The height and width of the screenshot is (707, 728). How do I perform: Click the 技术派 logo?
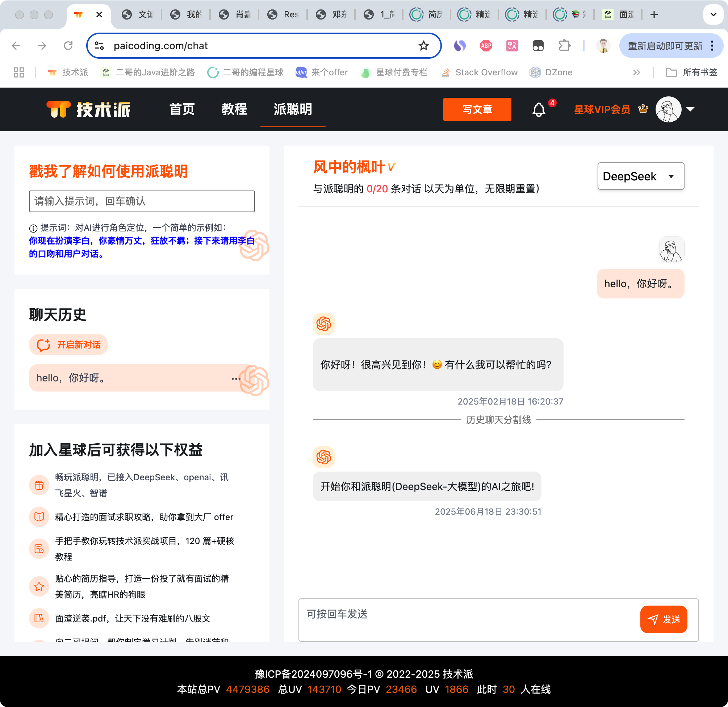[88, 109]
